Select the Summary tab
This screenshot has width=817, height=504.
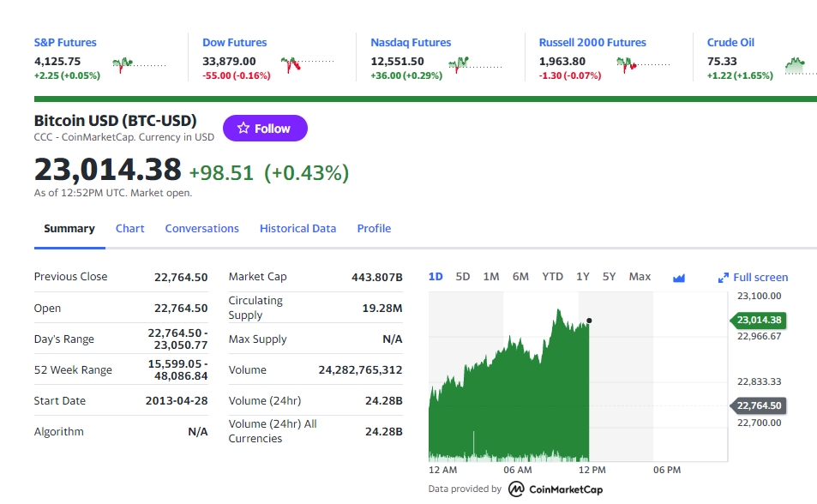(69, 228)
